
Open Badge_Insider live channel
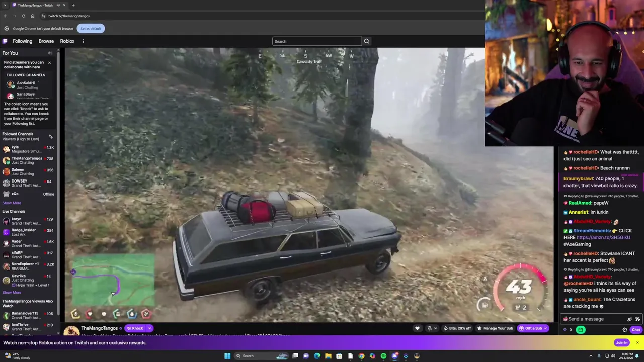pos(28,232)
